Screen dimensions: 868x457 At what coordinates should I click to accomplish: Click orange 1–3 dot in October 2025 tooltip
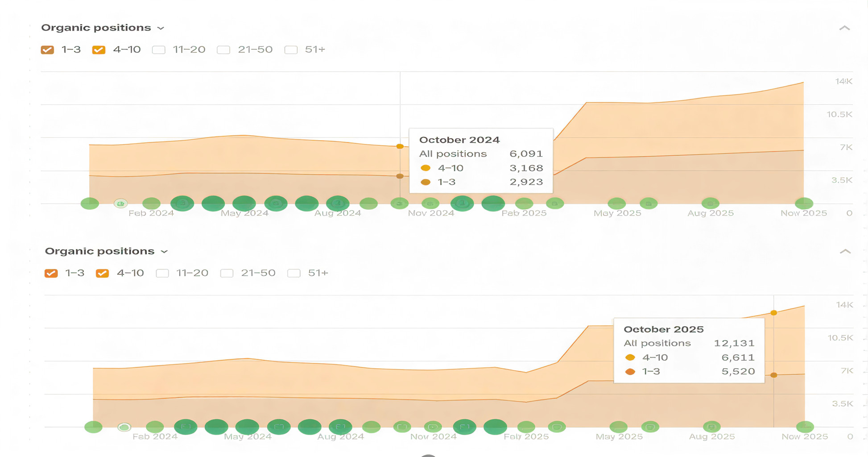coord(630,371)
